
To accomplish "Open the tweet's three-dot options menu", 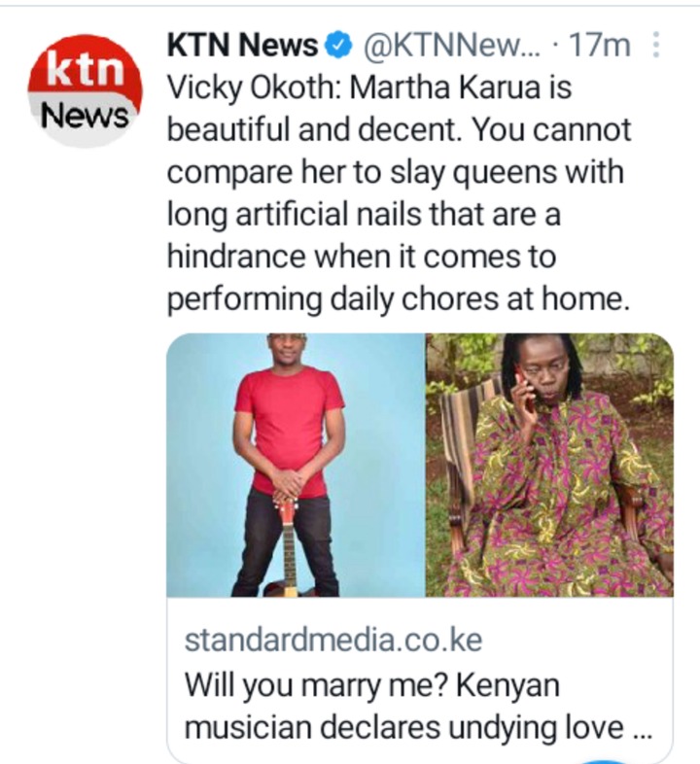I will point(656,46).
